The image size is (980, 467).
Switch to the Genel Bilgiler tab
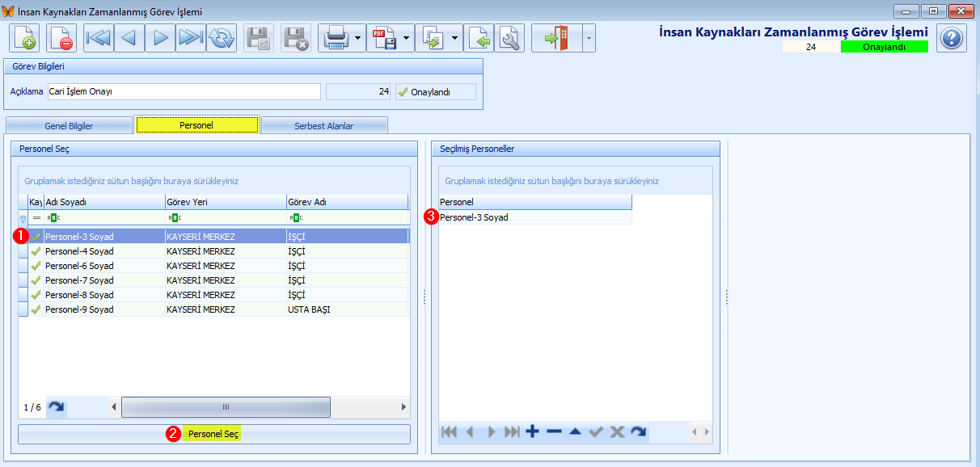[69, 126]
